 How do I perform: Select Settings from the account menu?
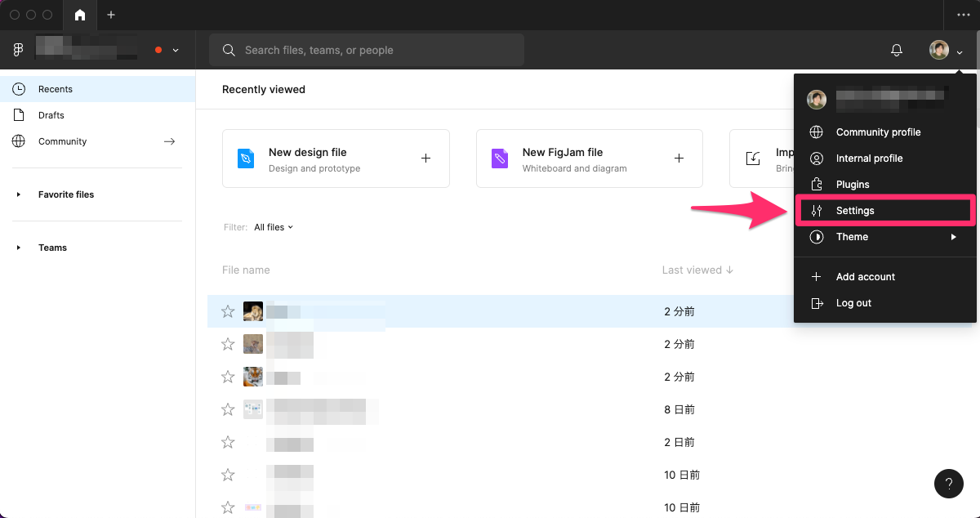click(x=855, y=211)
